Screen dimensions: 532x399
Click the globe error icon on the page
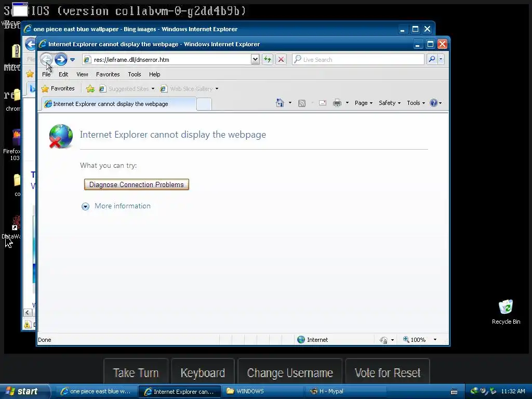point(61,137)
